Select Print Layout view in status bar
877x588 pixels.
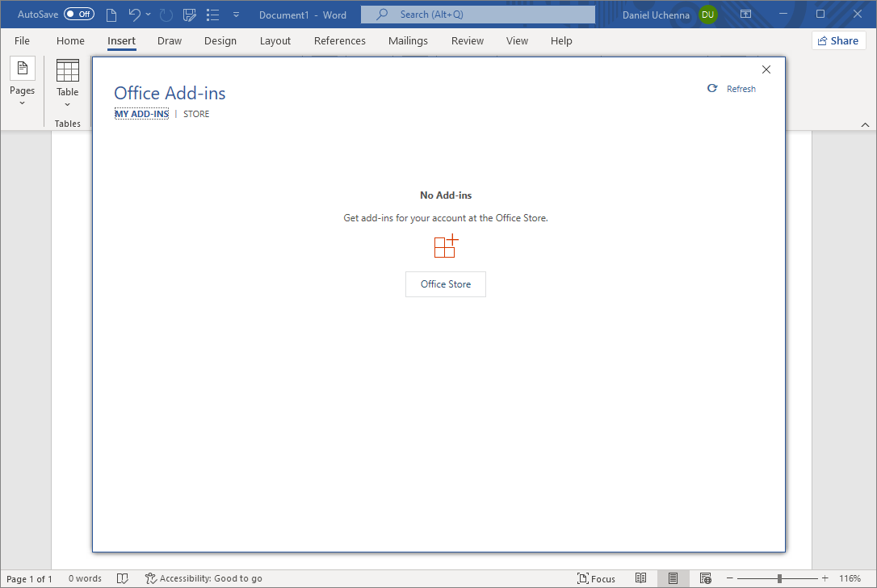coord(673,577)
